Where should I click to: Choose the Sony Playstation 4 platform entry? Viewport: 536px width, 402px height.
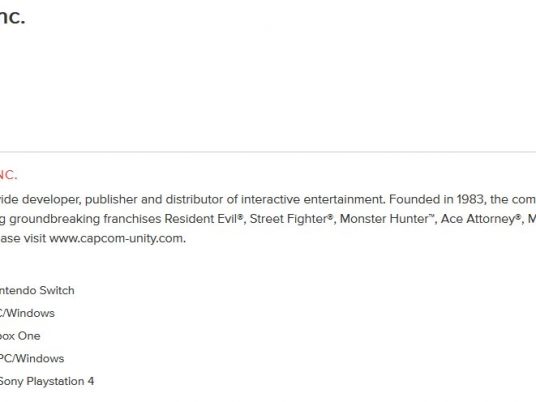46,381
